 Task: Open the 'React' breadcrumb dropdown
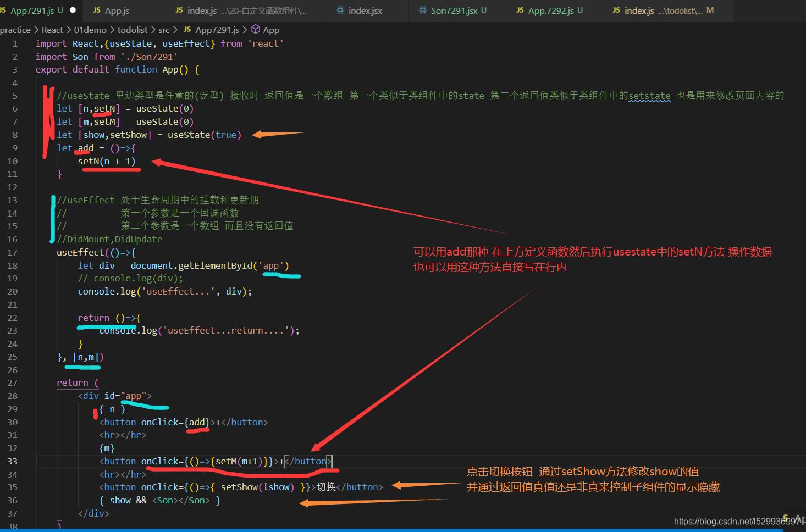[52, 30]
